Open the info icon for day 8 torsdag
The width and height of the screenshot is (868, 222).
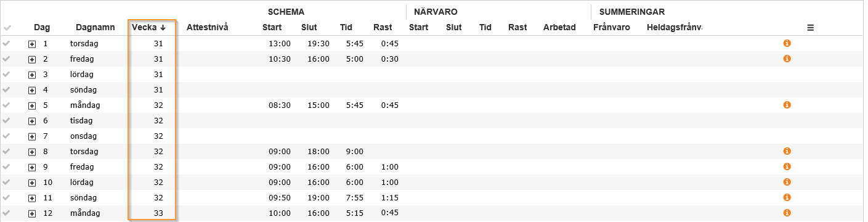[x=787, y=151]
